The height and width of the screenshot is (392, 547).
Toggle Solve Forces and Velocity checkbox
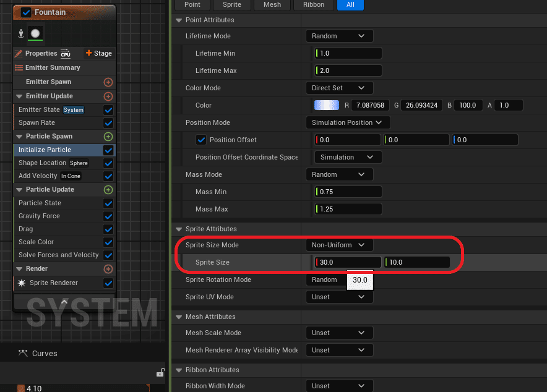coord(108,255)
